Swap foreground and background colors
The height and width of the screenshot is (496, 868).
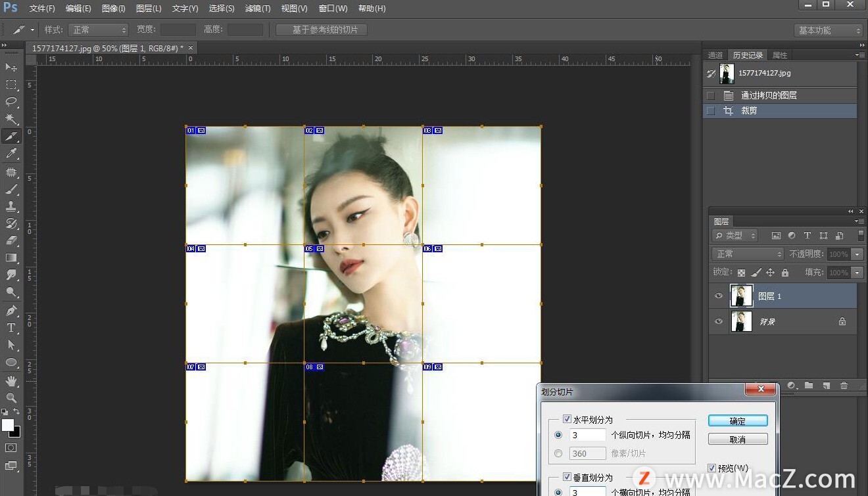pyautogui.click(x=16, y=412)
